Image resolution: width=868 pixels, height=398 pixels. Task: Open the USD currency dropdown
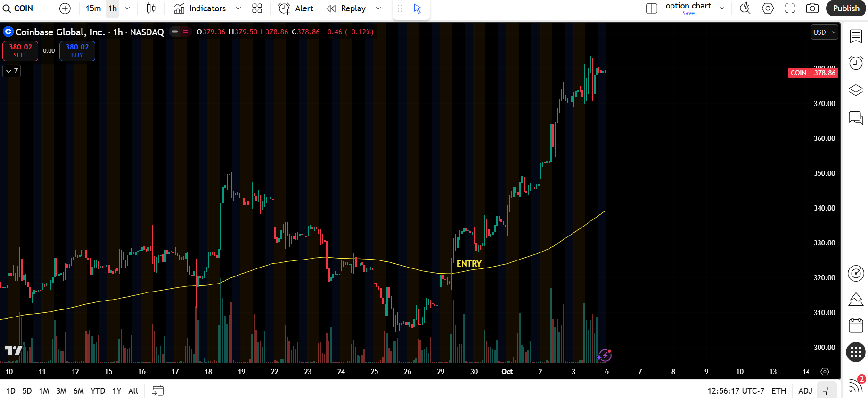click(x=824, y=32)
